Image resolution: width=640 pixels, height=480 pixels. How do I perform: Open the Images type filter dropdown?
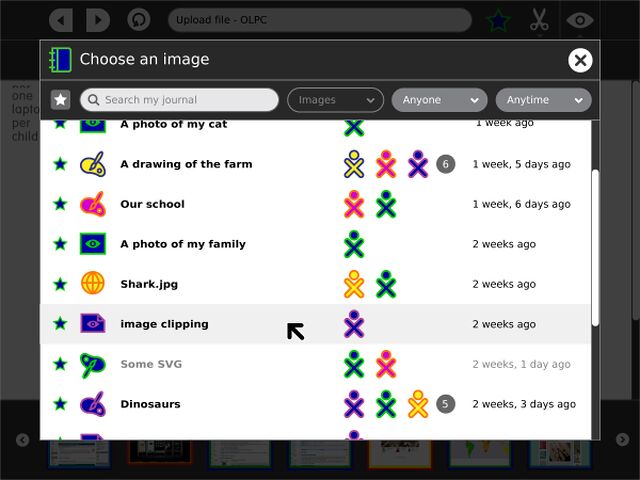pos(335,100)
